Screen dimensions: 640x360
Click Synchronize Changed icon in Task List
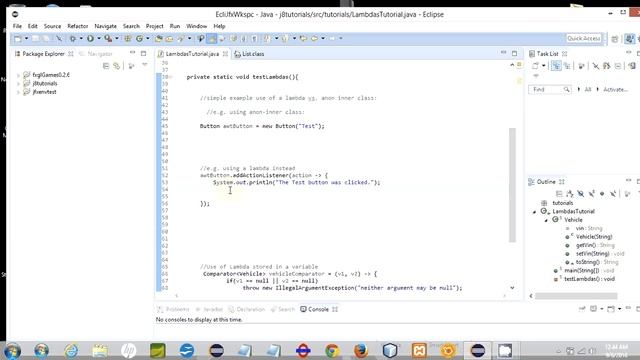607,66
